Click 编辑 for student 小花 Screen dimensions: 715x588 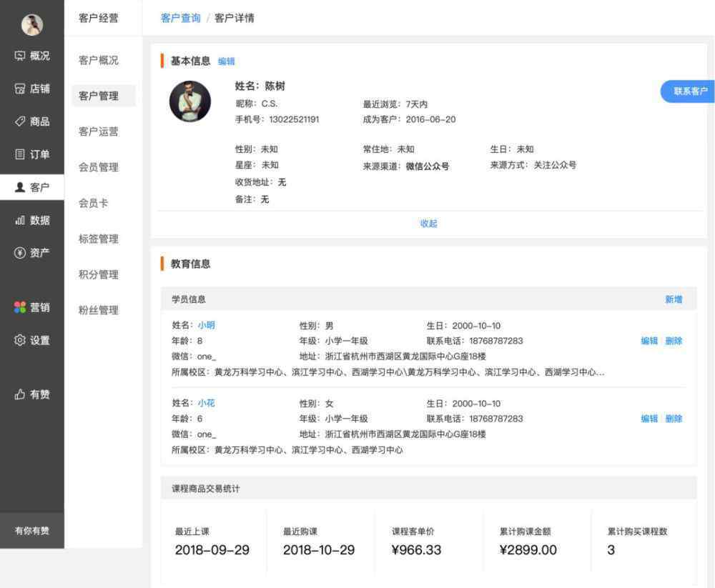point(649,419)
